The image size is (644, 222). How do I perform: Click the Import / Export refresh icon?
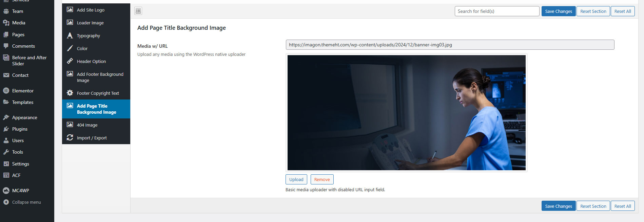[70, 138]
